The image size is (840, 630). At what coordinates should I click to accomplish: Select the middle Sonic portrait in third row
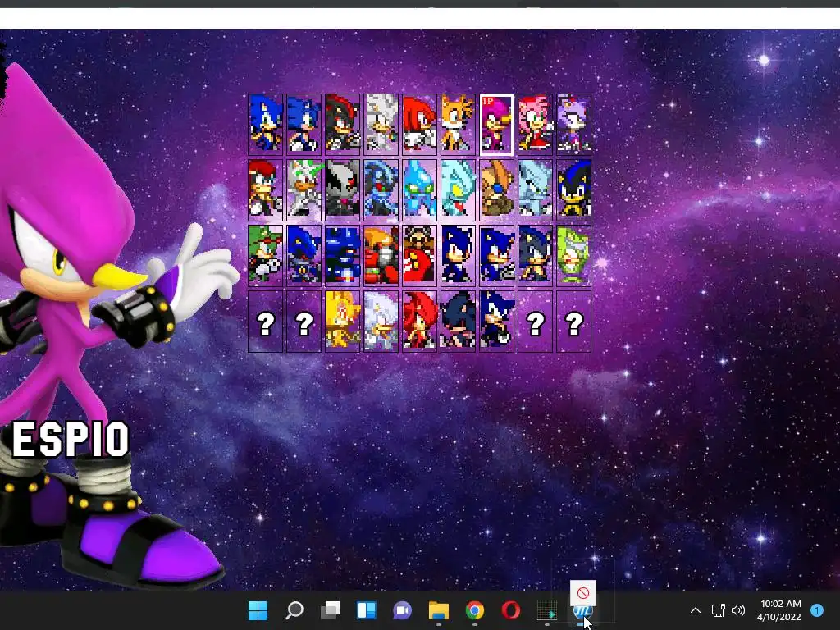click(x=496, y=255)
